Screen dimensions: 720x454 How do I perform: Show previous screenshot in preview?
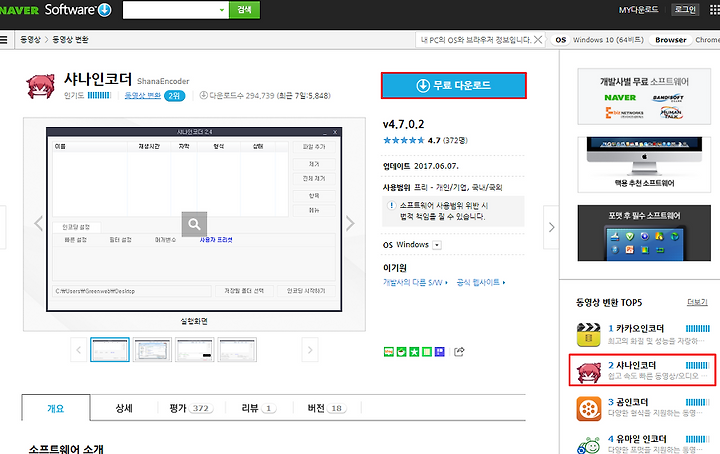[x=39, y=224]
